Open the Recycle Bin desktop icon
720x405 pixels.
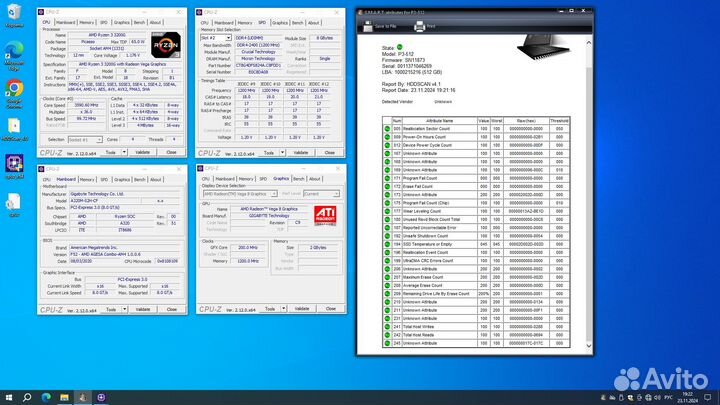(x=14, y=15)
